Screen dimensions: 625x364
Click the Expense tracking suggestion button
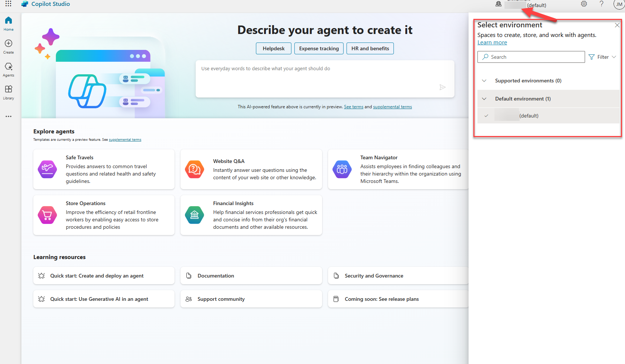click(319, 48)
